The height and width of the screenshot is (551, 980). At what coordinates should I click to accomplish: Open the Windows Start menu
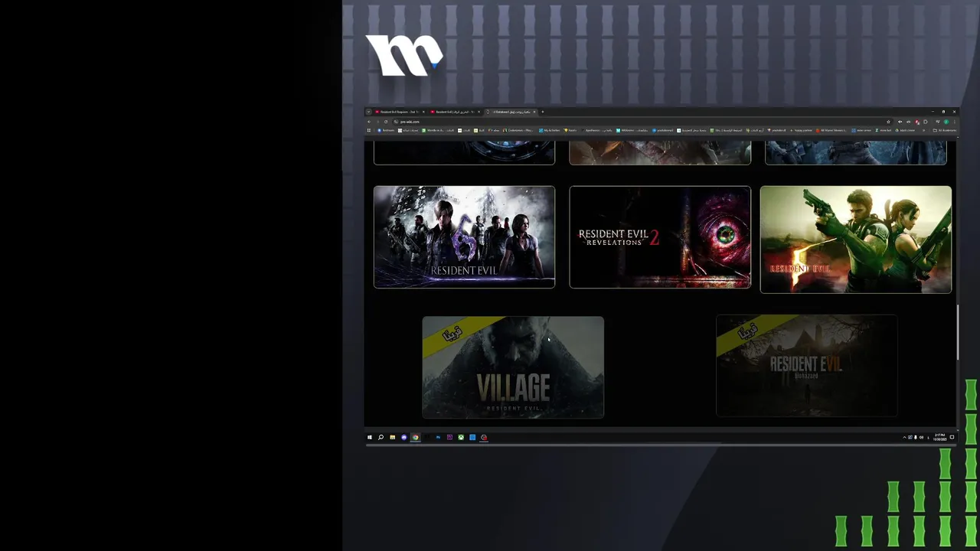(x=369, y=438)
